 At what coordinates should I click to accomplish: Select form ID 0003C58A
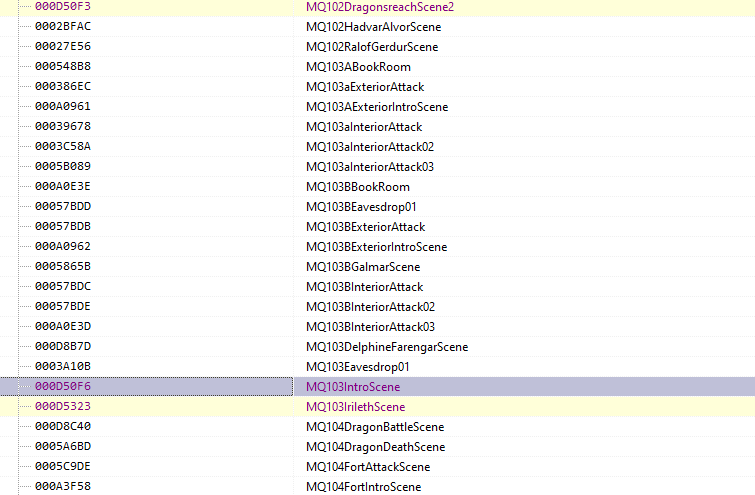(x=63, y=146)
